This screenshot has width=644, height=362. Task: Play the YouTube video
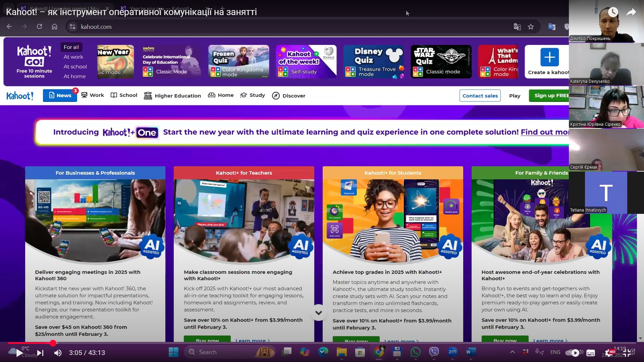pyautogui.click(x=19, y=353)
